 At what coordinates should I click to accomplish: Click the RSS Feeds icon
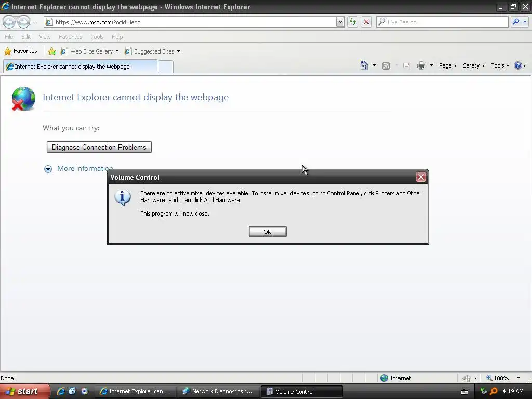pyautogui.click(x=386, y=66)
